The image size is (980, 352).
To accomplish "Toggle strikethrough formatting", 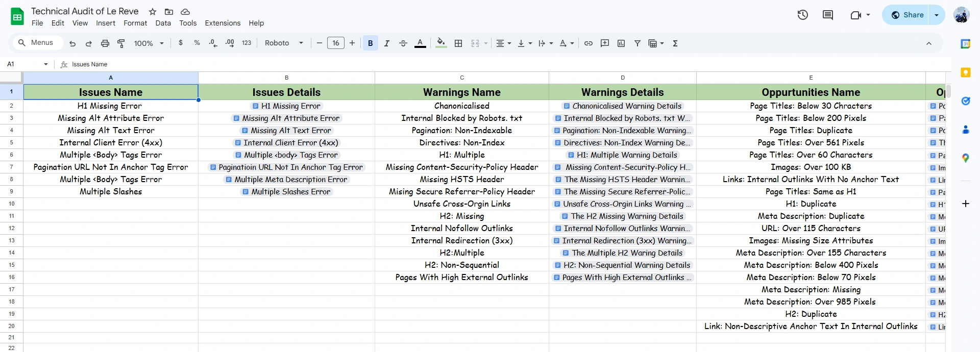I will 403,43.
